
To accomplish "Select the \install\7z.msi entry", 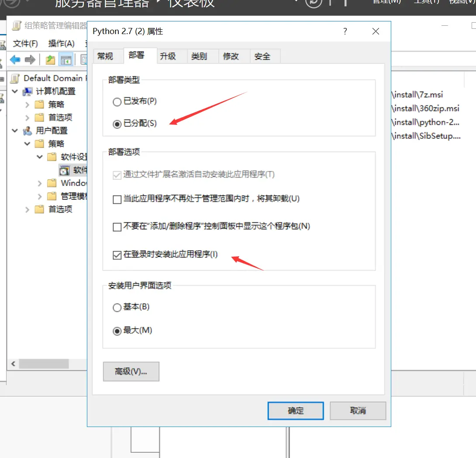I will click(417, 95).
